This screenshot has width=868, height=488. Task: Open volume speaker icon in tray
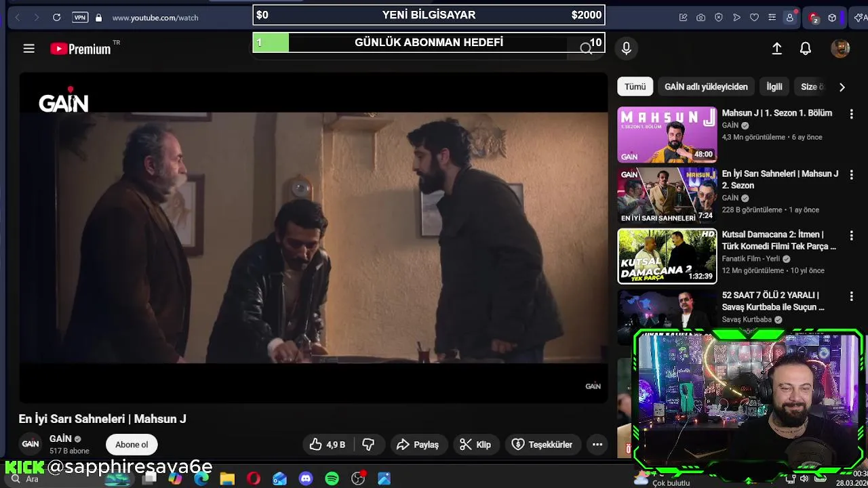click(x=804, y=479)
